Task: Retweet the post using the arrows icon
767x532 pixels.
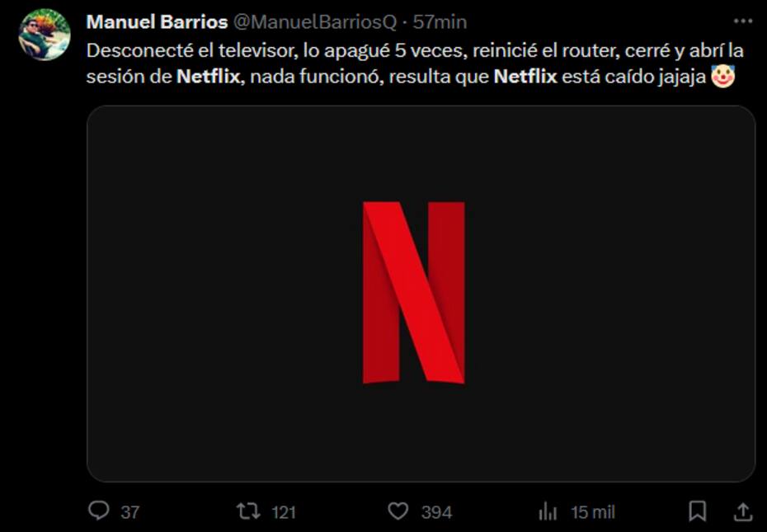Action: (248, 511)
